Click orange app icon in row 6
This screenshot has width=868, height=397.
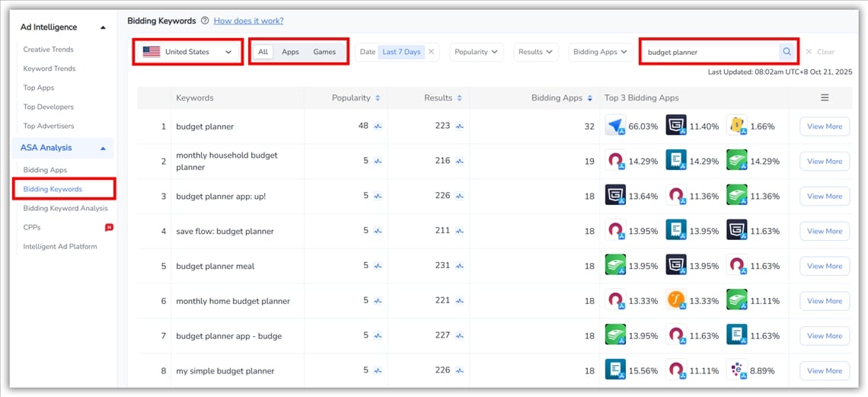tap(675, 300)
